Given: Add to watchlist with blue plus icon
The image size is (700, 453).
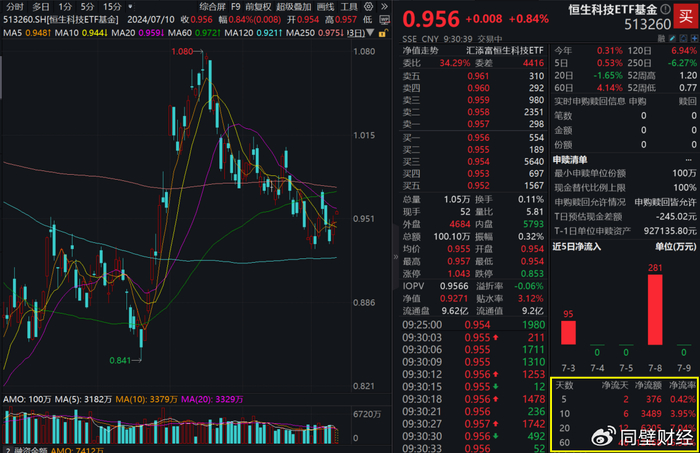Looking at the screenshot, I should point(694,39).
